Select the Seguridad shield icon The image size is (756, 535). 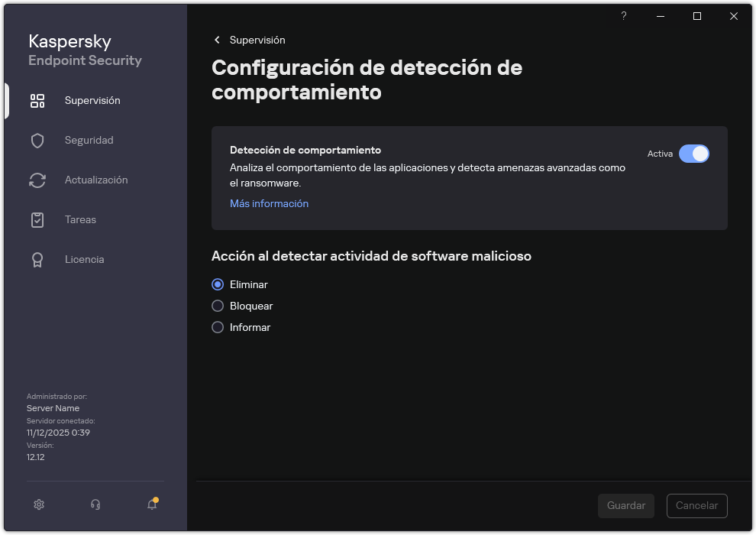[x=37, y=140]
